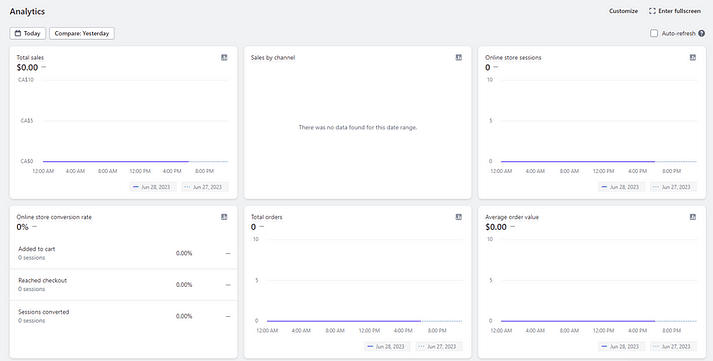Image resolution: width=713 pixels, height=361 pixels.
Task: Toggle Jun 27, 2023 legend in Total sales
Action: tap(205, 187)
